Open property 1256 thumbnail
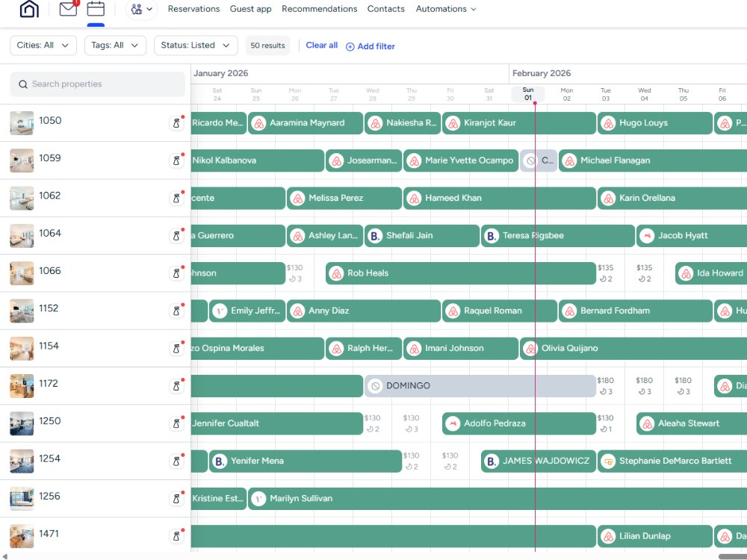 22,499
